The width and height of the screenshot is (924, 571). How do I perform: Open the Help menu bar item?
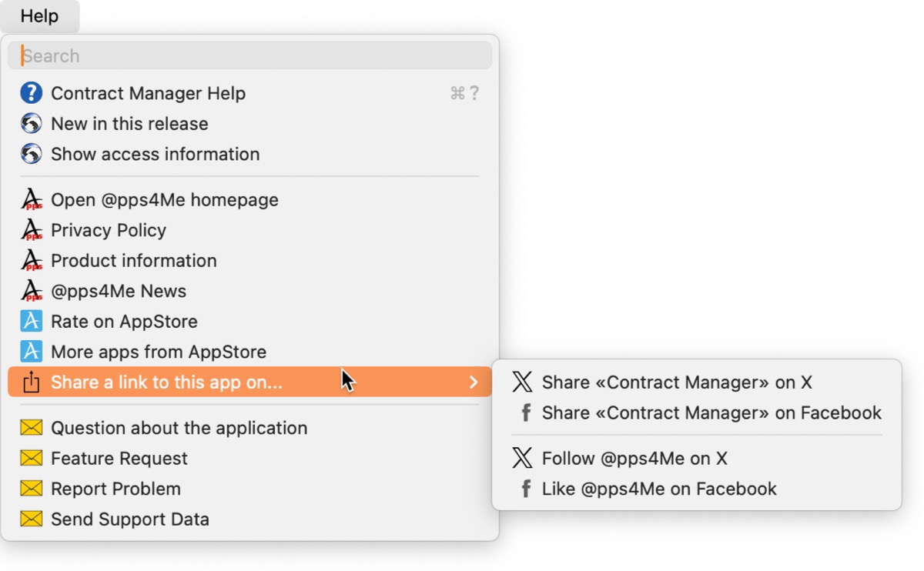tap(39, 16)
